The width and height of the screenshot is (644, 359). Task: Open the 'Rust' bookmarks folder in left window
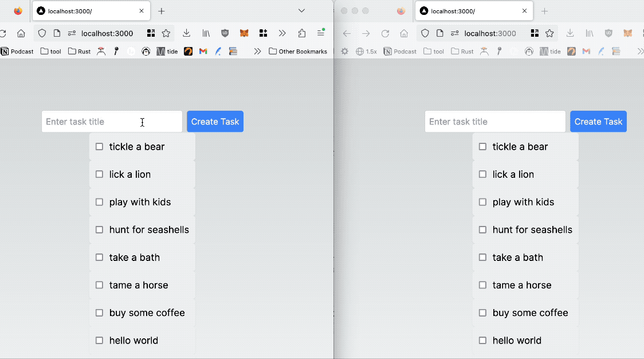tap(79, 52)
